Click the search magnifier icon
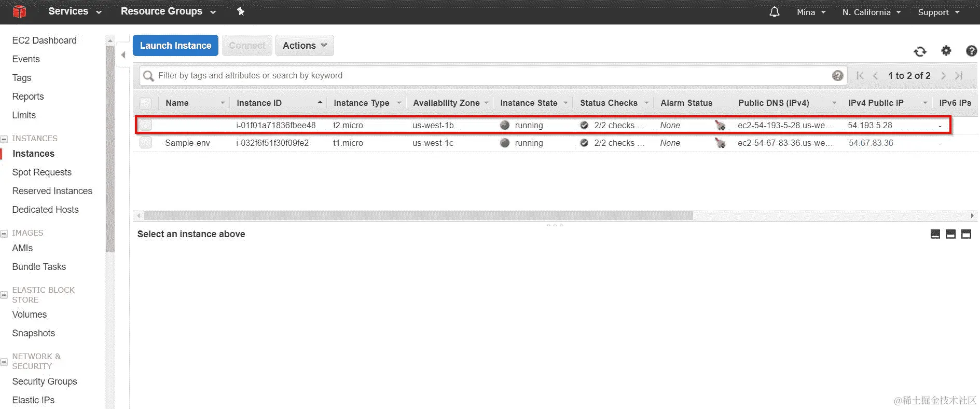The height and width of the screenshot is (409, 980). coord(148,76)
